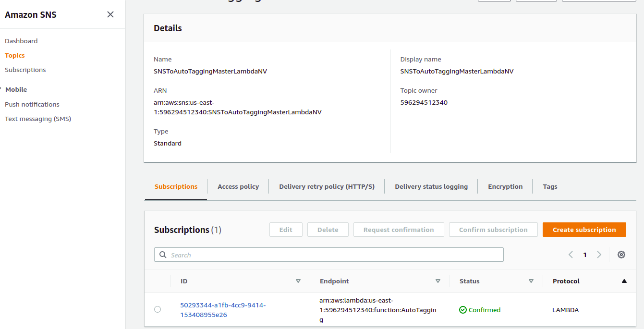The height and width of the screenshot is (329, 644).
Task: Click the Display name value text
Action: [x=457, y=71]
